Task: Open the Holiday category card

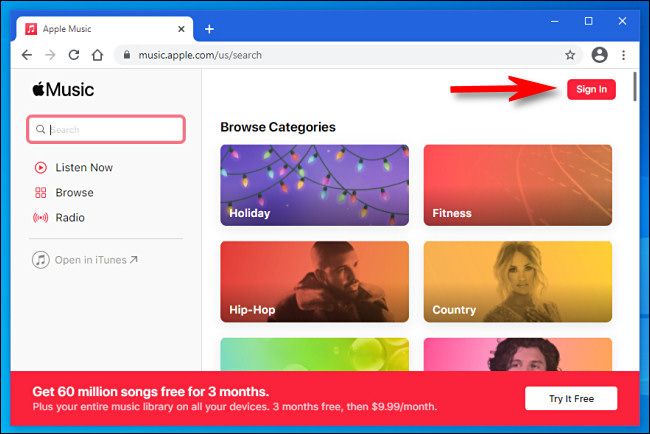Action: [x=315, y=185]
